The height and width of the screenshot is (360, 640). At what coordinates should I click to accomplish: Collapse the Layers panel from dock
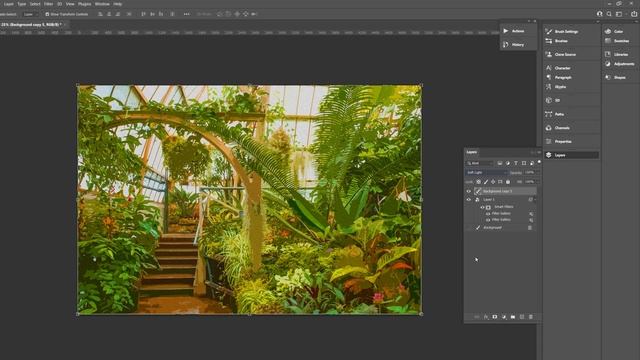coord(571,155)
